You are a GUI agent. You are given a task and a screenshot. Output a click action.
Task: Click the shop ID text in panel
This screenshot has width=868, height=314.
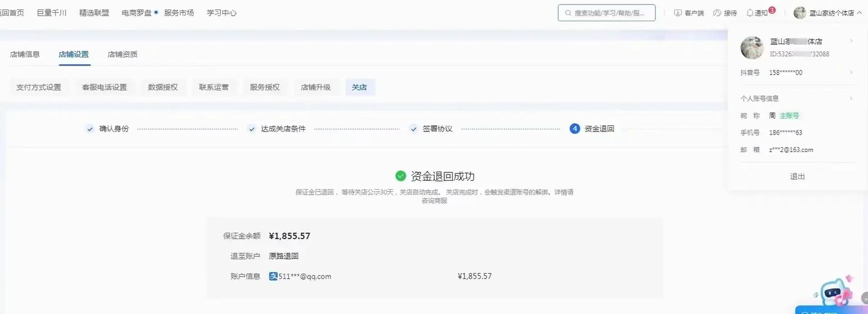click(x=800, y=54)
